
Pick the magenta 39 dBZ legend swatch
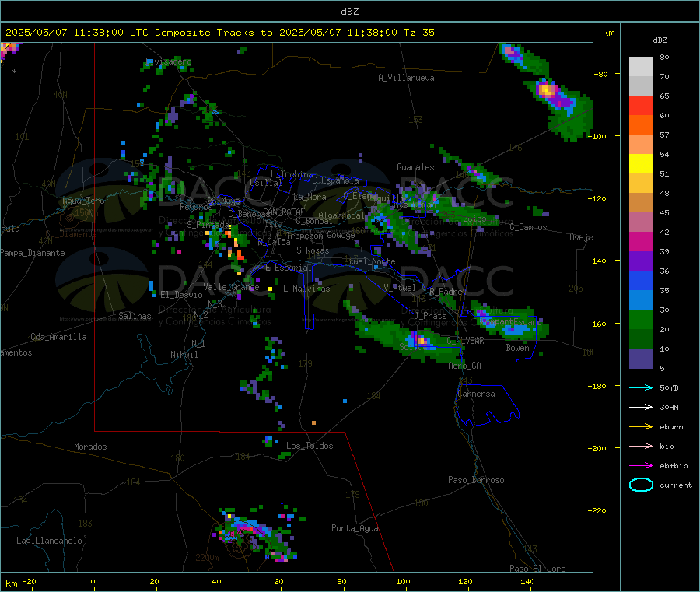pyautogui.click(x=641, y=241)
